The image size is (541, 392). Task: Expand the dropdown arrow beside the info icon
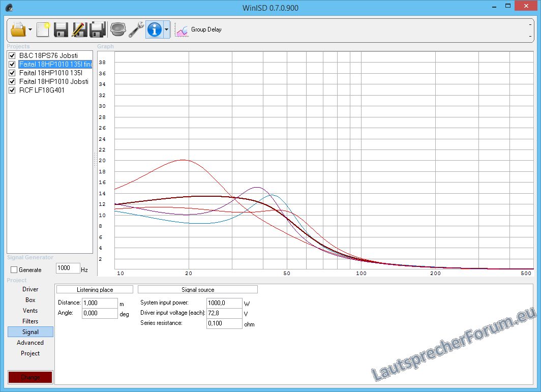(x=166, y=30)
